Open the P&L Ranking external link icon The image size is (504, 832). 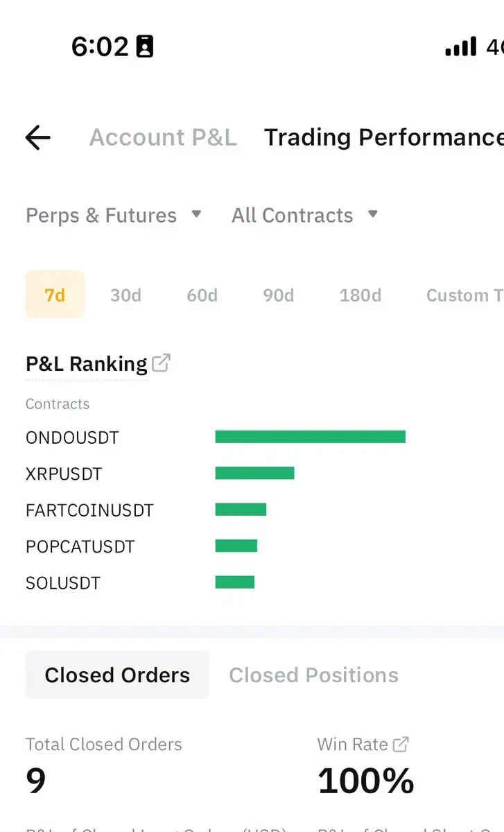161,363
